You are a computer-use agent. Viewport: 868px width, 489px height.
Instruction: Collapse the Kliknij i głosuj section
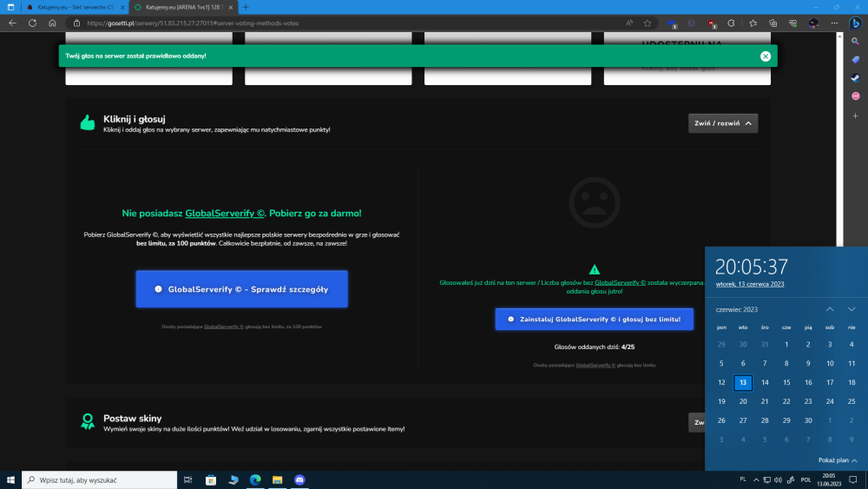[722, 123]
